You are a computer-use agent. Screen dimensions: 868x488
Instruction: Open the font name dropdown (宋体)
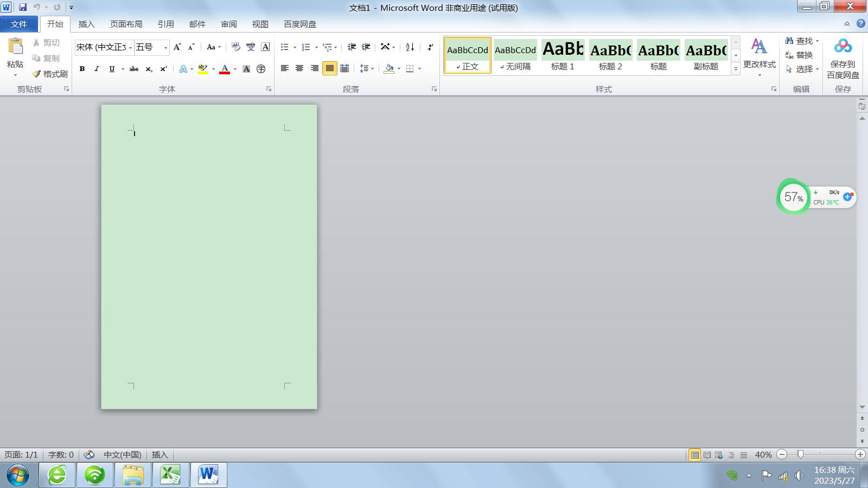(x=130, y=48)
